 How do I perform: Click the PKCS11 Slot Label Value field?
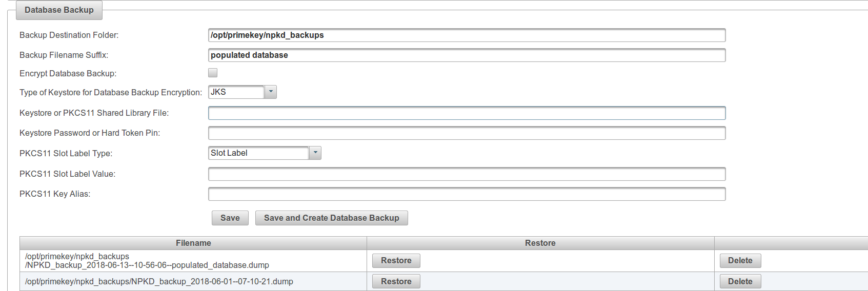(467, 174)
